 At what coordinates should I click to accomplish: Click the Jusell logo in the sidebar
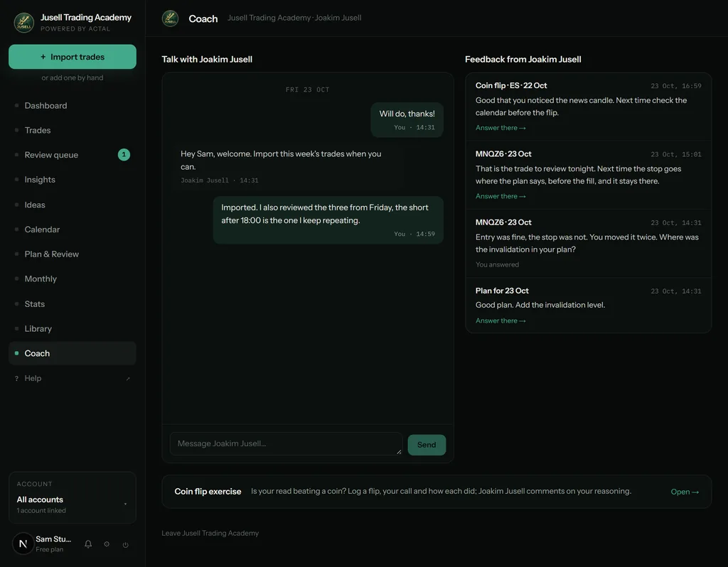pyautogui.click(x=23, y=22)
